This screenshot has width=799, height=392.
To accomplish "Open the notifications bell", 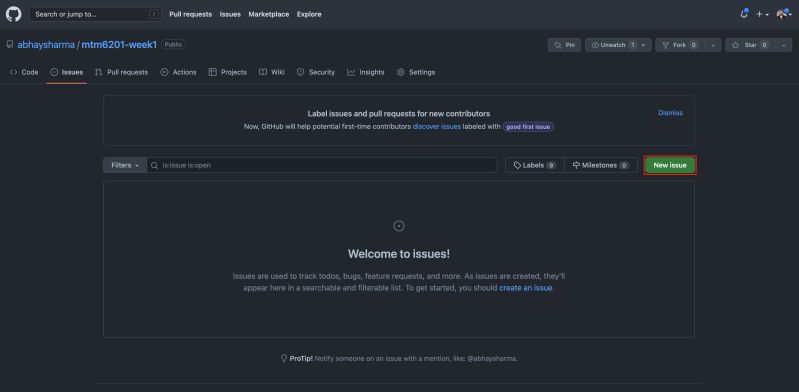I will 744,14.
